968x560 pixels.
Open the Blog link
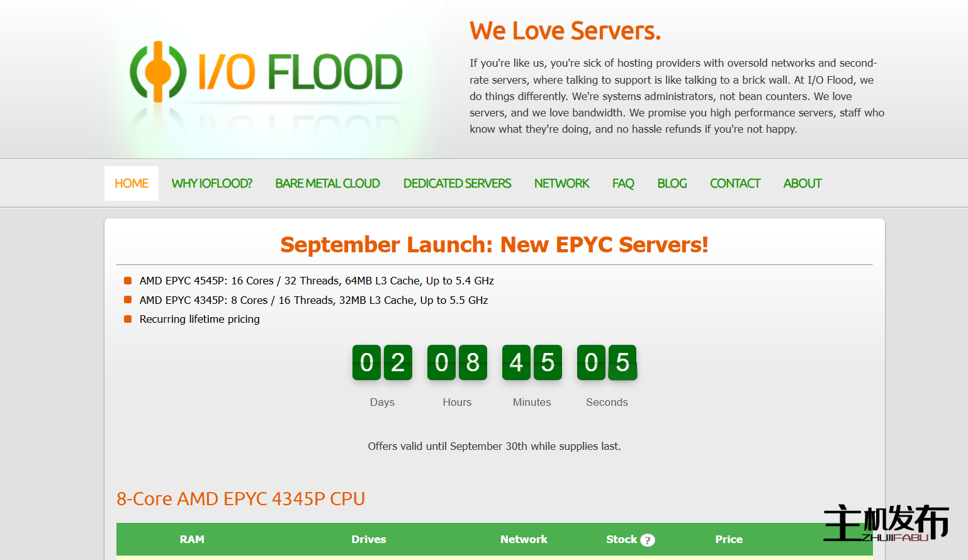pyautogui.click(x=672, y=183)
